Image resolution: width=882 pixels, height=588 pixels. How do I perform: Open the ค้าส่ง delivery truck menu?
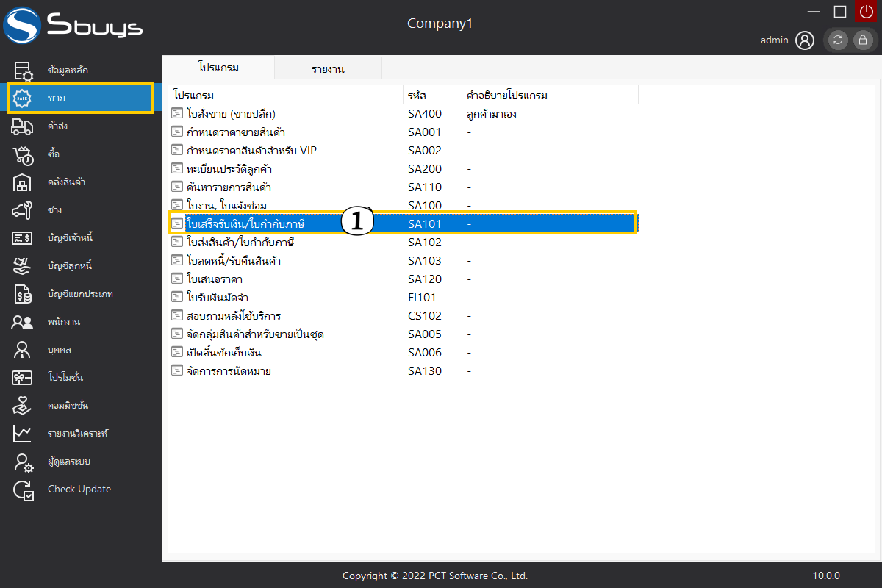coord(23,126)
